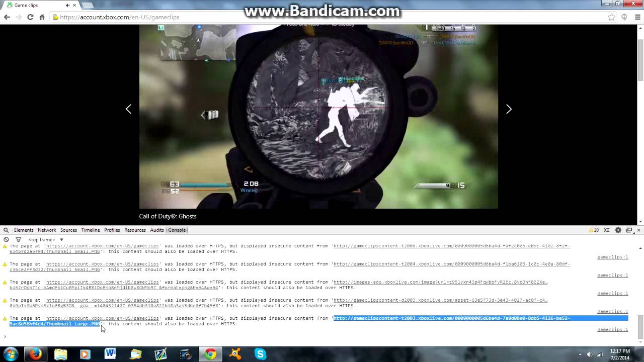Close the Game clips tab

coord(74,5)
